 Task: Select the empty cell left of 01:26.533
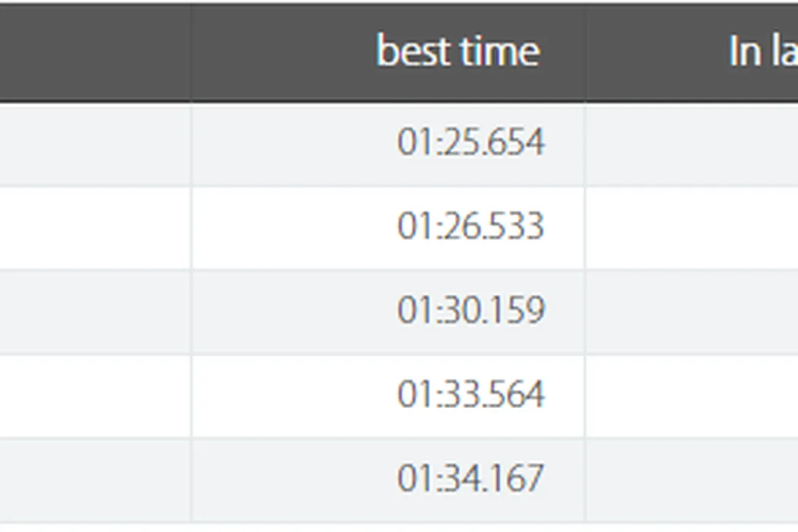(x=95, y=226)
